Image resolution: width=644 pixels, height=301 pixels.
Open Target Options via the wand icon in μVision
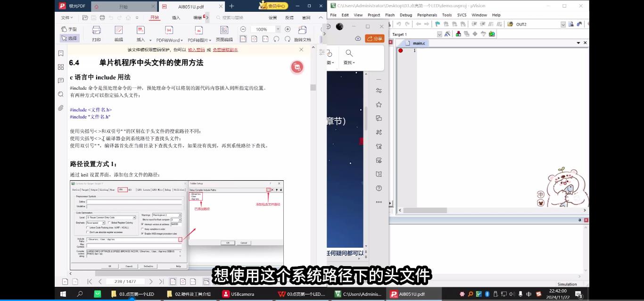447,33
